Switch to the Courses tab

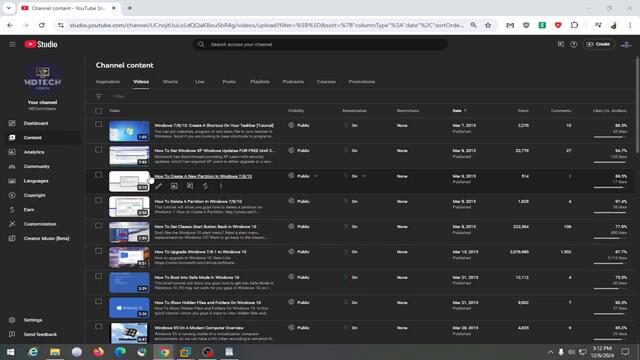pyautogui.click(x=326, y=82)
